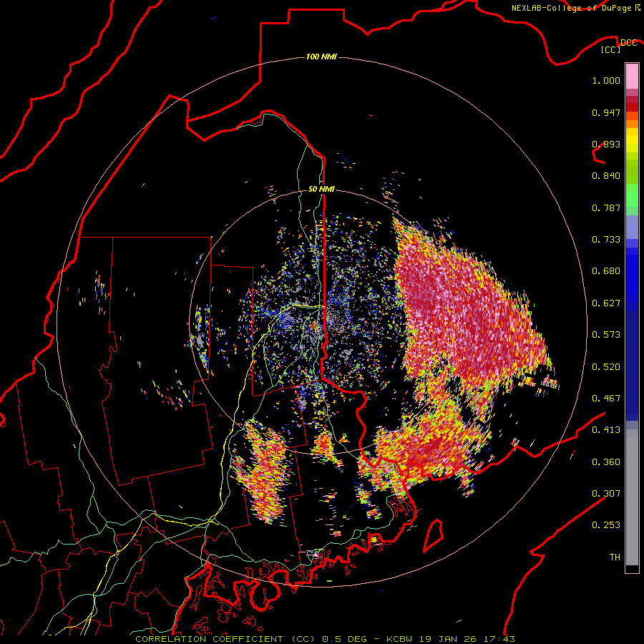Pick the light pink swatch atop color bar

coord(632,77)
